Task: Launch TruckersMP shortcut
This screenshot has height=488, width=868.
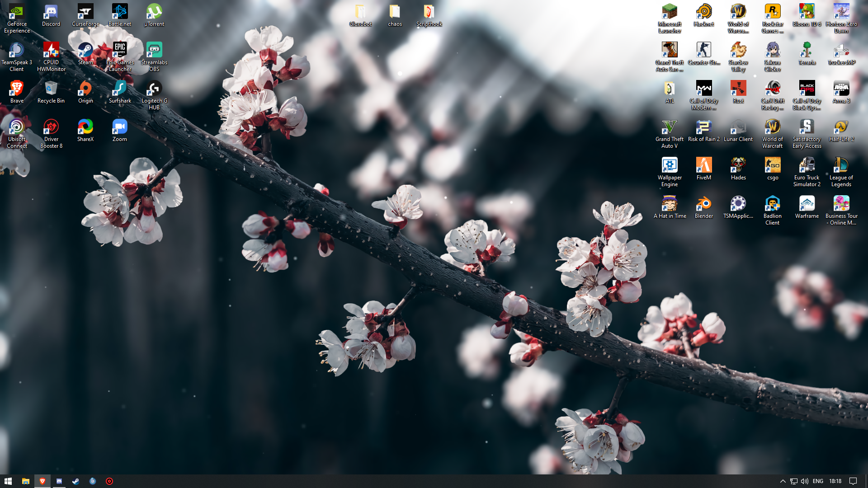Action: click(x=841, y=53)
